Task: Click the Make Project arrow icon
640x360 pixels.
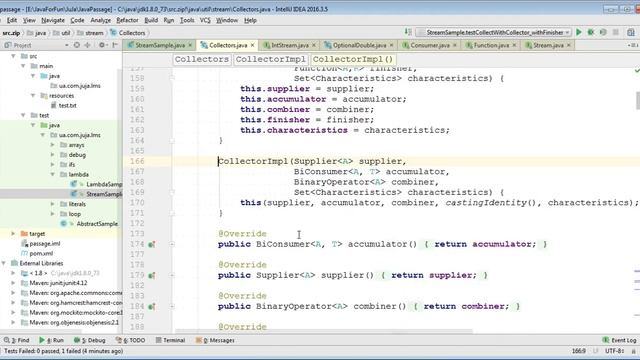Action: pyautogui.click(x=408, y=32)
